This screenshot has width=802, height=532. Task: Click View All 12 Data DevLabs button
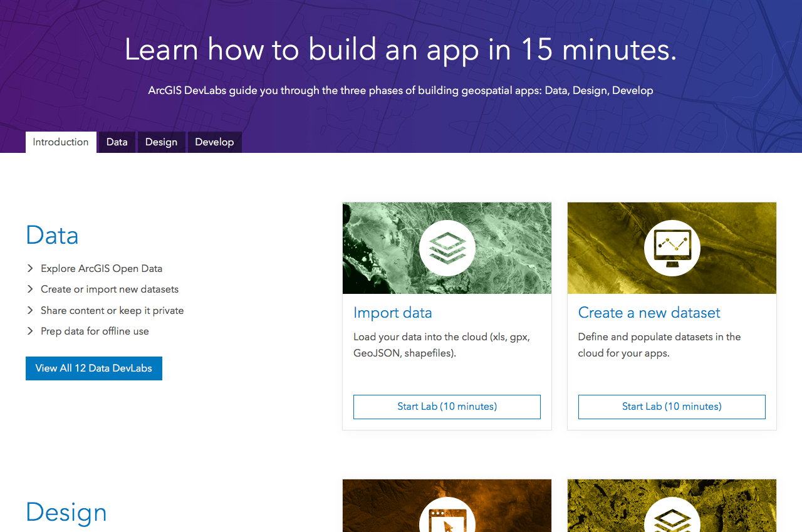94,368
